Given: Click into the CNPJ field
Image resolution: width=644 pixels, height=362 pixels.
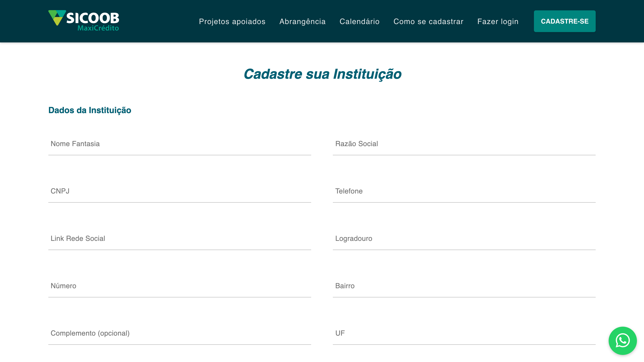Looking at the screenshot, I should point(179,191).
